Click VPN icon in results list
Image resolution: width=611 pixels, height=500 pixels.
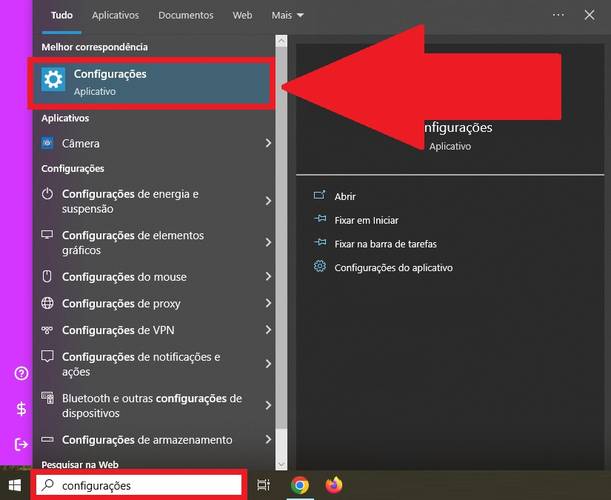(x=47, y=330)
